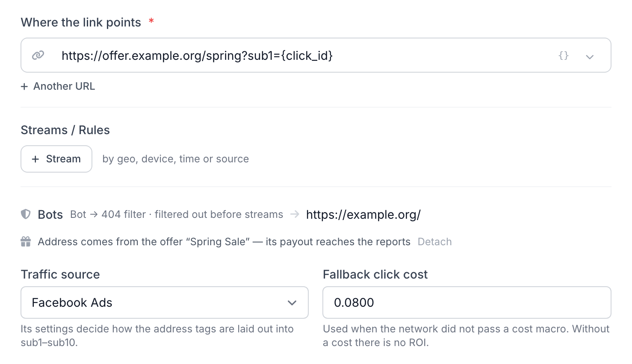Open the https://example.org/ bot redirect link
Image resolution: width=632 pixels, height=364 pixels.
[363, 214]
